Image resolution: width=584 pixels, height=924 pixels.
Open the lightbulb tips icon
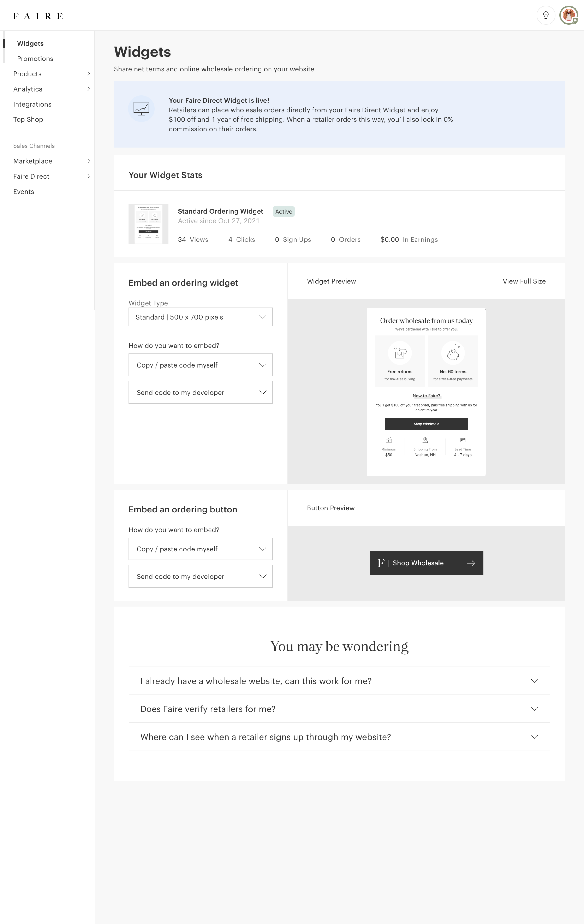click(x=546, y=15)
